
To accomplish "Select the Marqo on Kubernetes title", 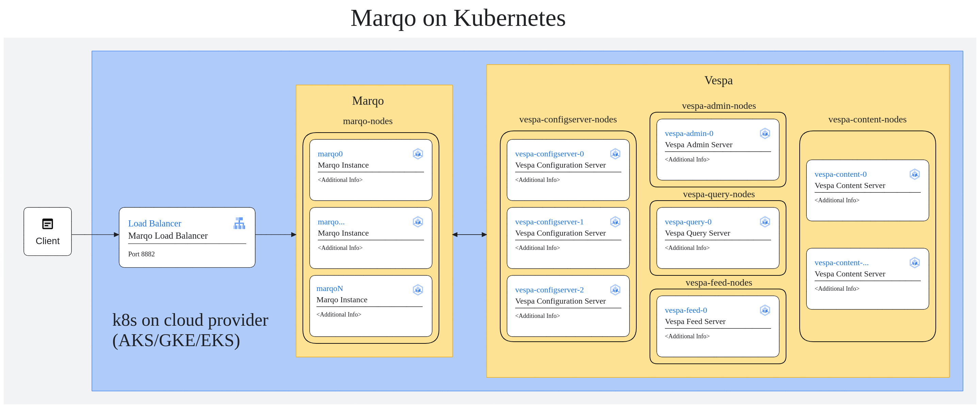I will click(458, 18).
